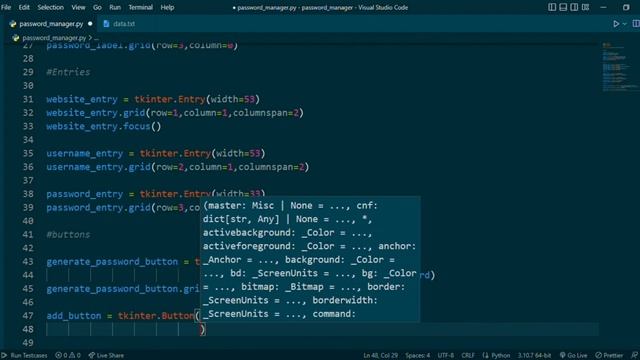Viewport: 640px width, 360px height.
Task: Change indentation via Spaces: 4
Action: click(418, 355)
